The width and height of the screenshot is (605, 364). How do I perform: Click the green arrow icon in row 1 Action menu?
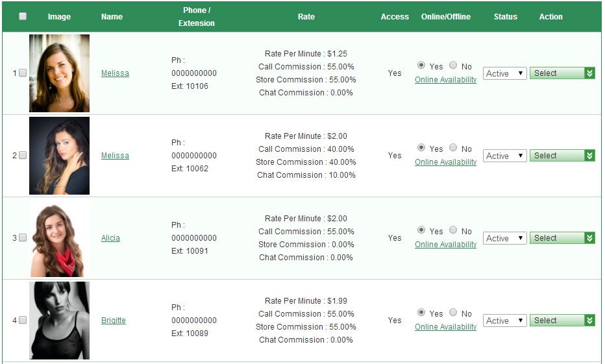pyautogui.click(x=589, y=73)
